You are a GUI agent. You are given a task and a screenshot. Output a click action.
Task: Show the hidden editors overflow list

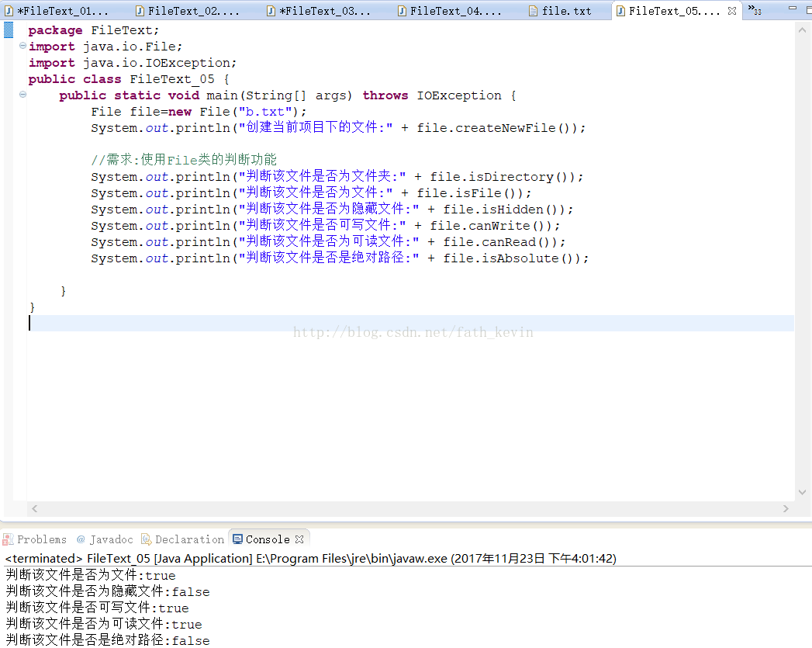755,10
